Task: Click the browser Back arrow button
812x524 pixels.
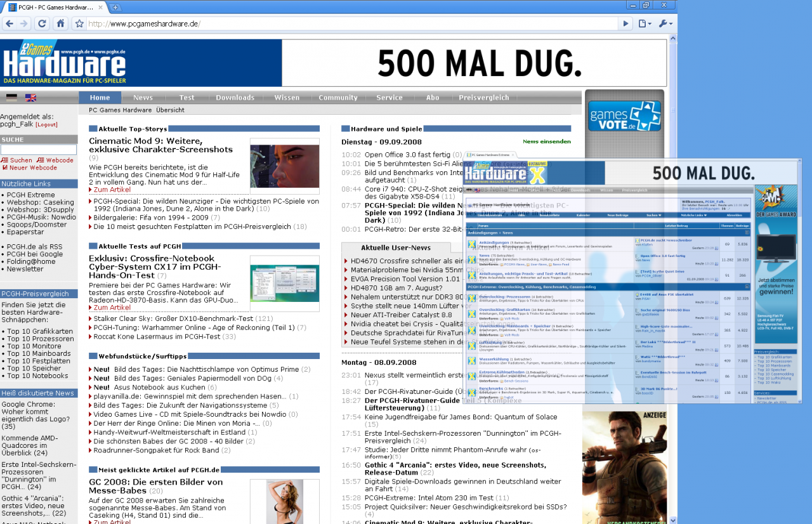Action: coord(10,23)
